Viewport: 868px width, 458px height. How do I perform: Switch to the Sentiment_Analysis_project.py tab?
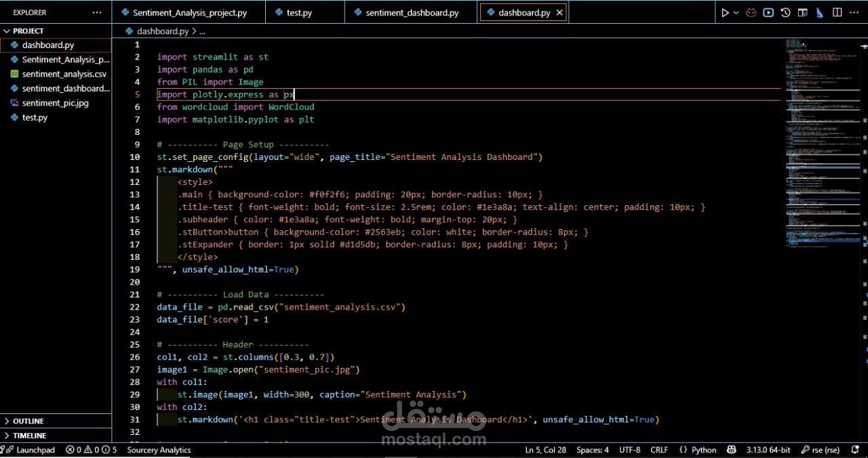tap(189, 13)
